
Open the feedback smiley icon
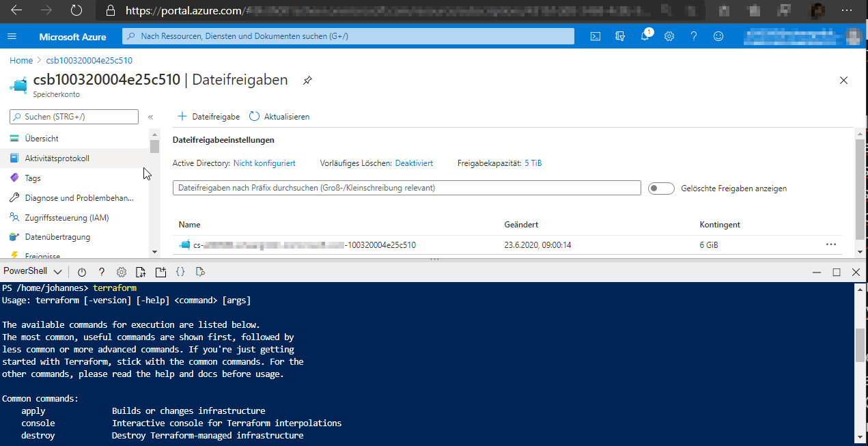(x=718, y=36)
